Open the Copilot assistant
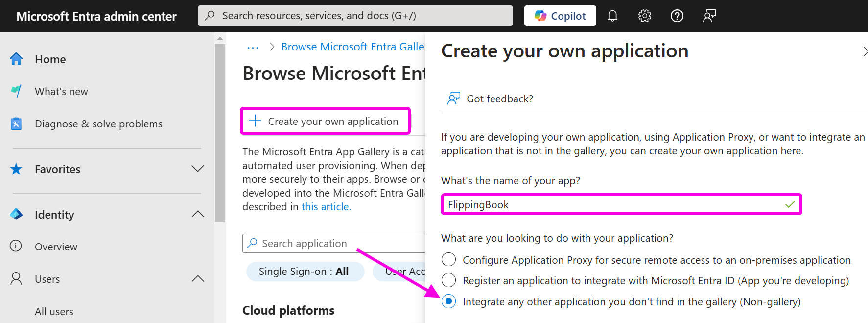 [x=560, y=16]
